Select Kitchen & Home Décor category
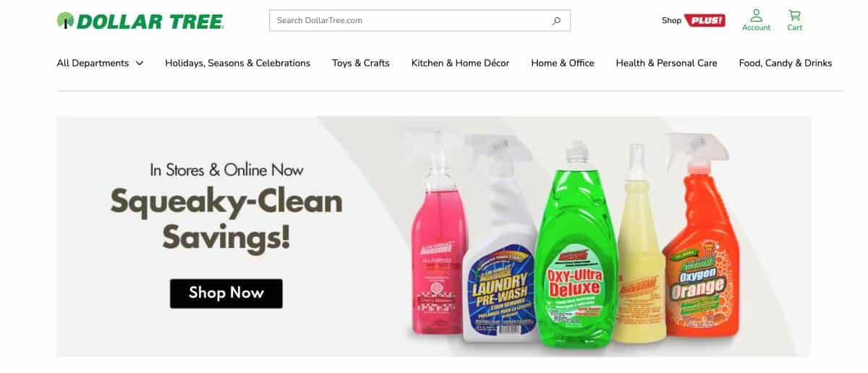 460,63
